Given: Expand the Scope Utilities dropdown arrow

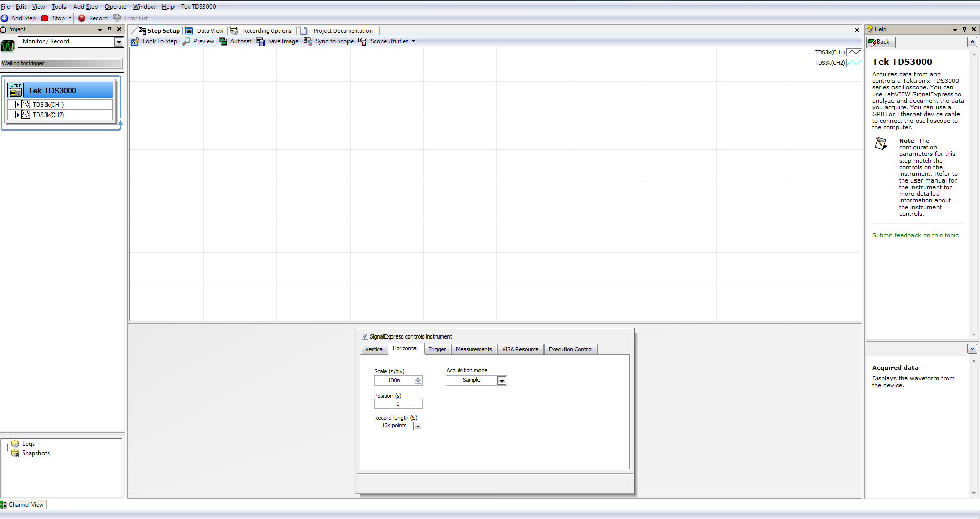Looking at the screenshot, I should coord(413,41).
